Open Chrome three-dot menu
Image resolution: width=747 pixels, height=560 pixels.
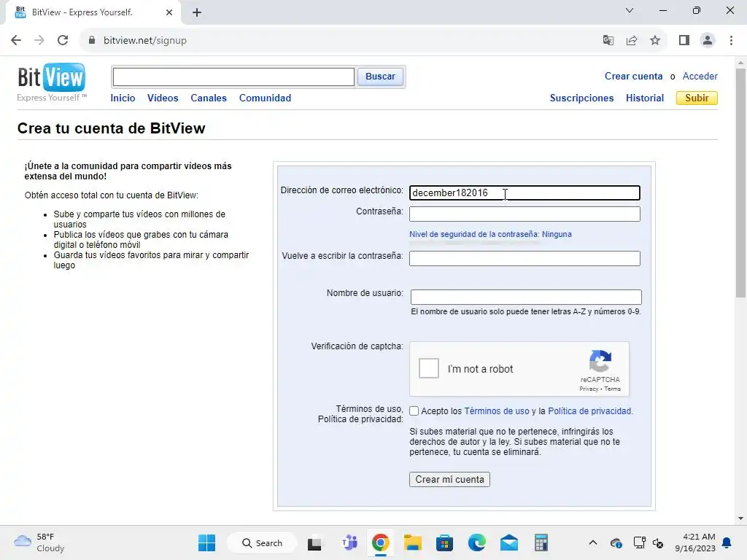731,41
